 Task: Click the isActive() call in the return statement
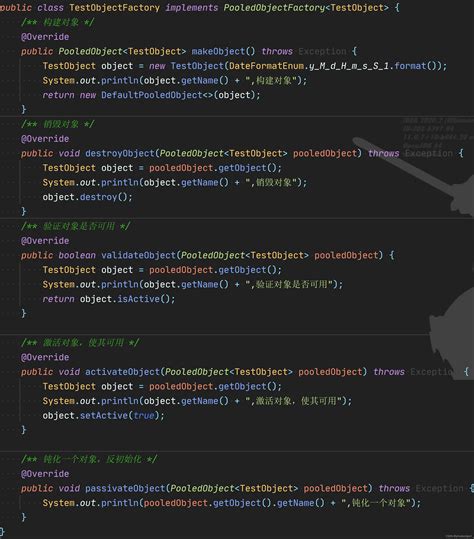click(x=138, y=299)
